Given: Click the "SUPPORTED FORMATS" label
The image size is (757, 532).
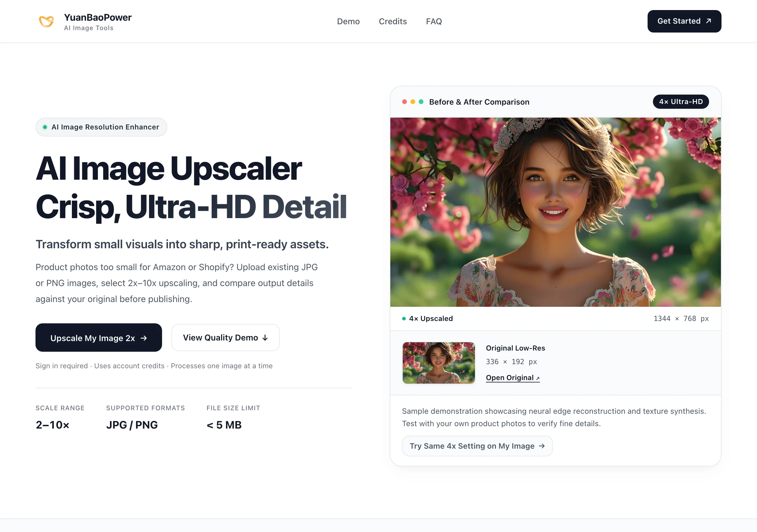Looking at the screenshot, I should 145,408.
